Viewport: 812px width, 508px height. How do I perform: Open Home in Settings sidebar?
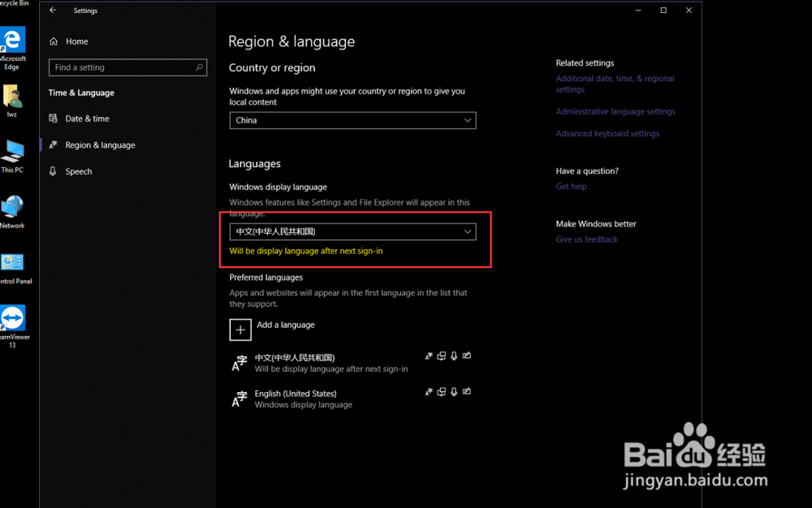click(x=76, y=41)
